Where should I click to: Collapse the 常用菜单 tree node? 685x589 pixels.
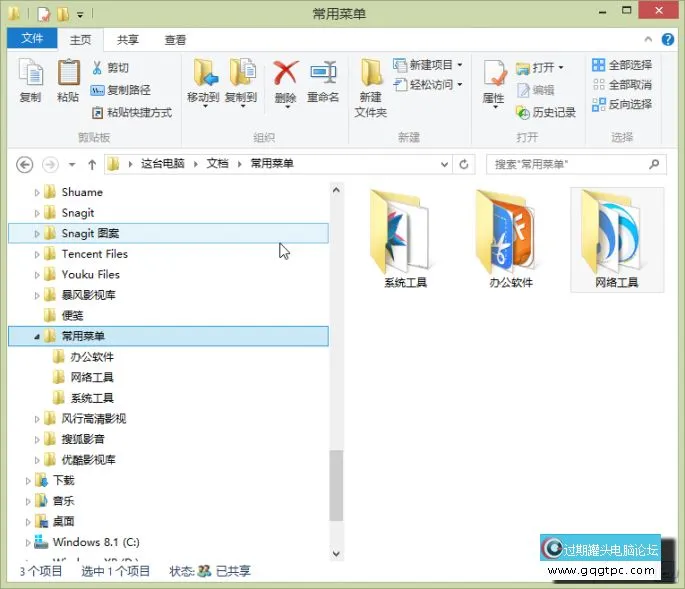37,336
